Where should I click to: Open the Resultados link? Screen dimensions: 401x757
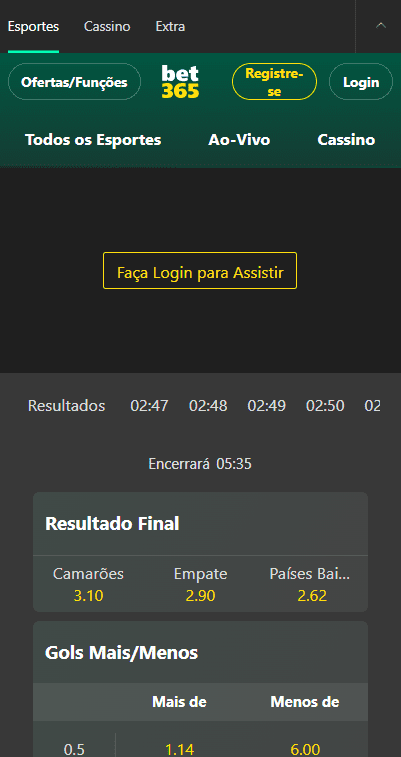[x=67, y=406]
